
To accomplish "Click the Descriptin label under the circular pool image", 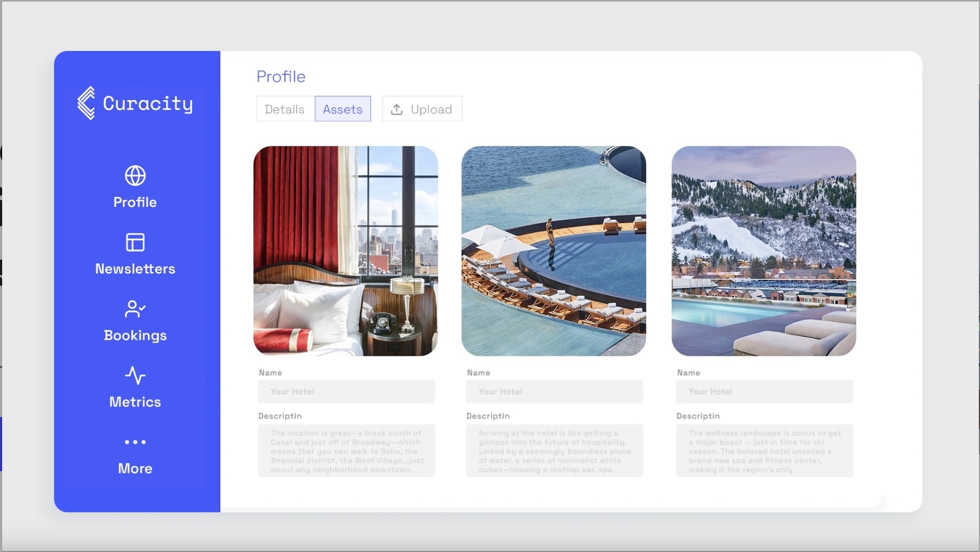I will 488,416.
